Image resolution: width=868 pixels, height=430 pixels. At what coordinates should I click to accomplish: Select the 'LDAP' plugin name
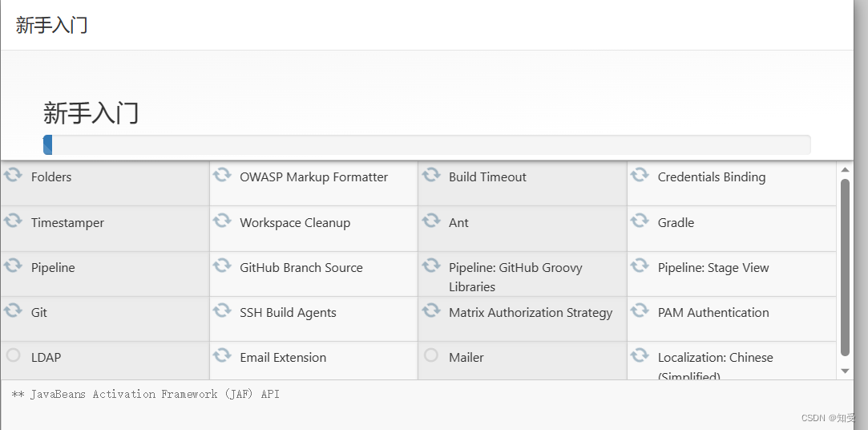[46, 358]
